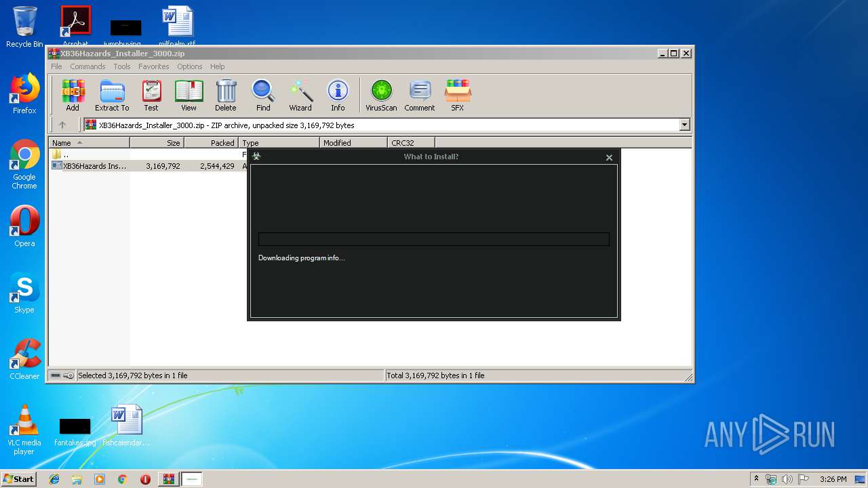Open the Opera desktop shortcut
The image size is (868, 488).
click(x=24, y=226)
